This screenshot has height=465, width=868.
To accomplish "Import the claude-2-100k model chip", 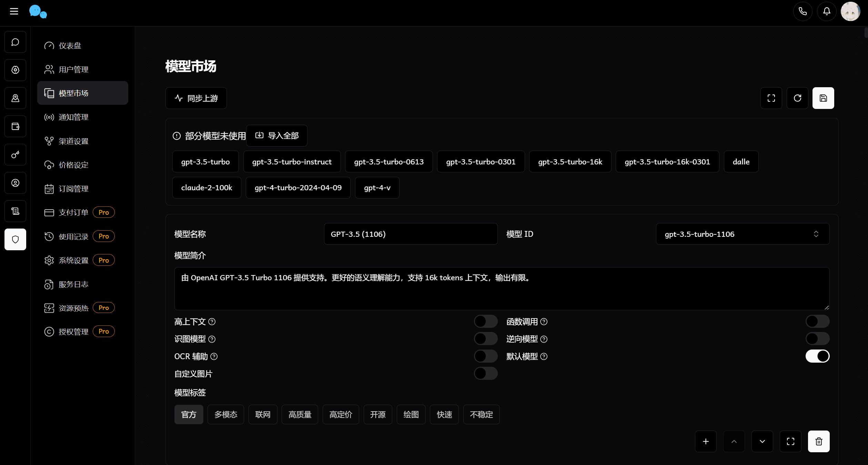I will (207, 188).
